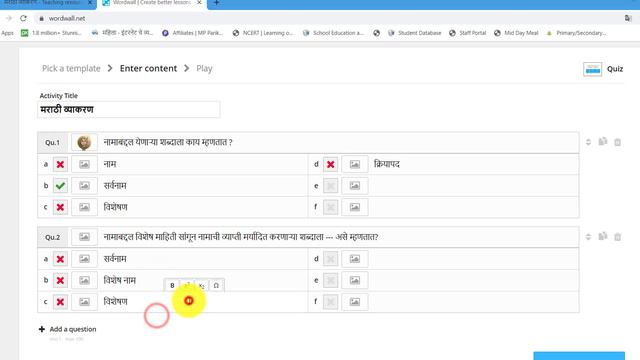640x360 pixels.
Task: Add image to Qu.1 answer d
Action: point(354,164)
